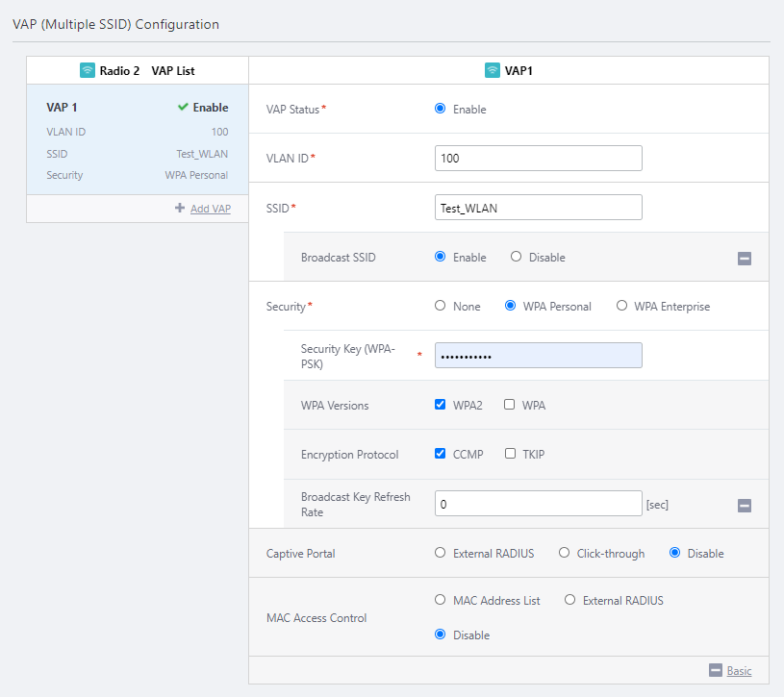Collapse the Broadcast SSID section minus icon

[744, 258]
